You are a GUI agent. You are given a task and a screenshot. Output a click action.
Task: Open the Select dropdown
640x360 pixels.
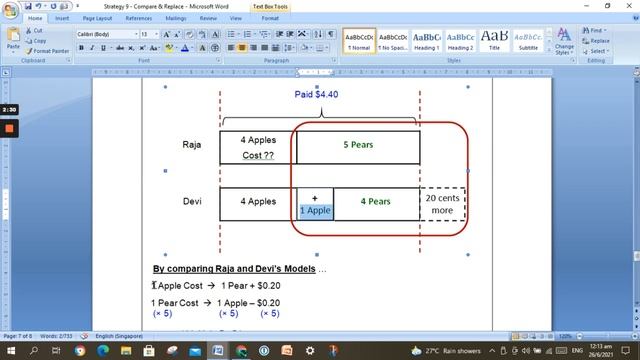click(x=596, y=51)
